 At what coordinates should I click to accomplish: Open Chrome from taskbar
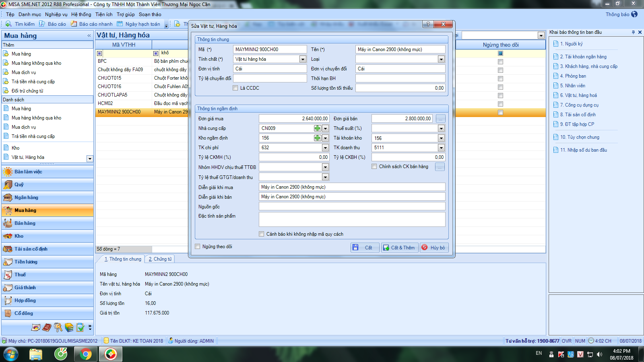pyautogui.click(x=85, y=354)
